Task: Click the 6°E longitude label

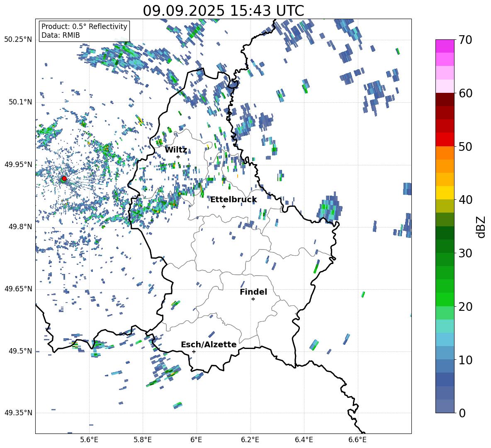Action: tap(196, 440)
